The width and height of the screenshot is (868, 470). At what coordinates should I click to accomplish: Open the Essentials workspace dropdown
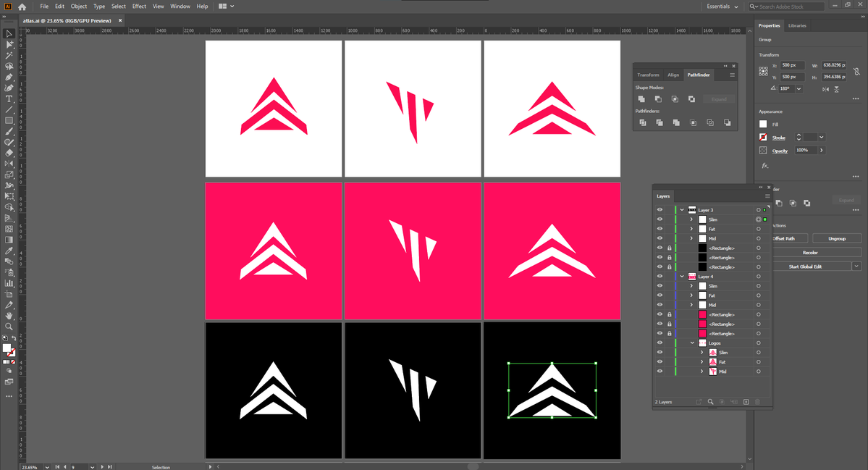click(722, 7)
